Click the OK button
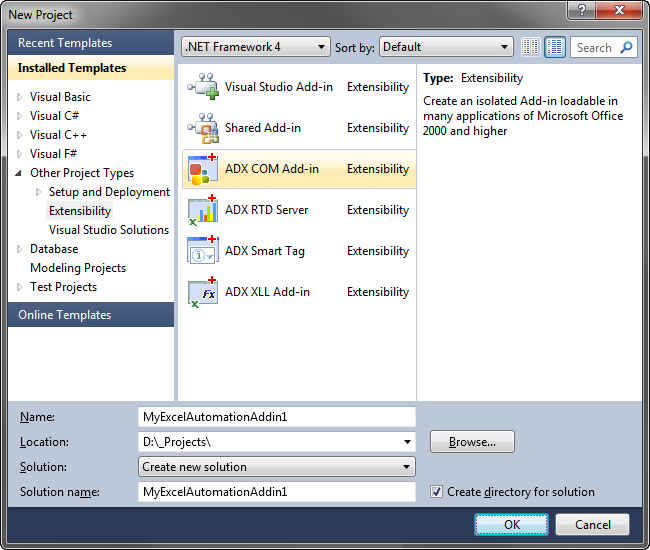Viewport: 650px width, 550px height. tap(512, 525)
